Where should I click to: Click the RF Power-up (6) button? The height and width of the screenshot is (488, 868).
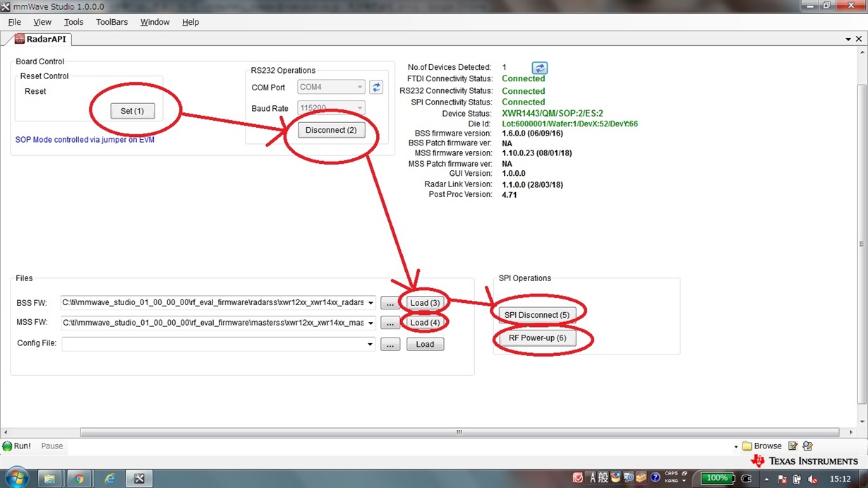click(537, 338)
